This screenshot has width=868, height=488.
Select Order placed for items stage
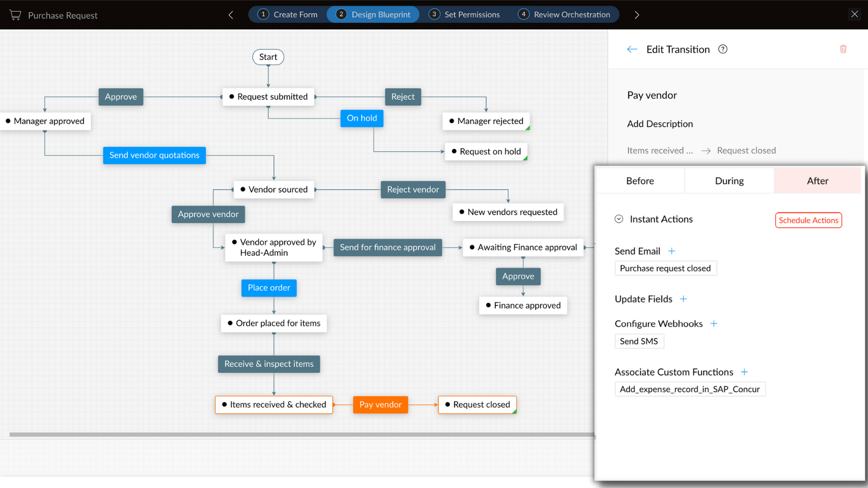click(274, 324)
